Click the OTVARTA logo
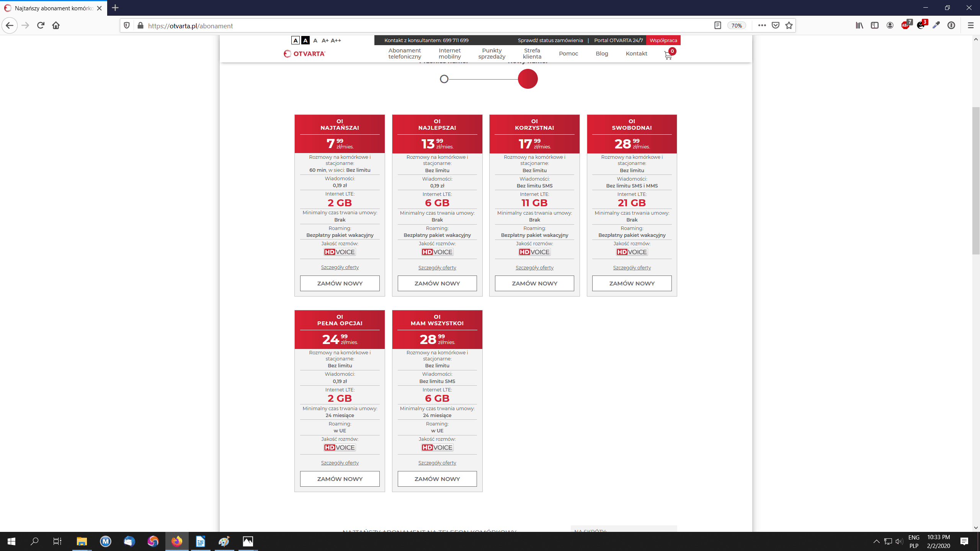 [x=304, y=54]
